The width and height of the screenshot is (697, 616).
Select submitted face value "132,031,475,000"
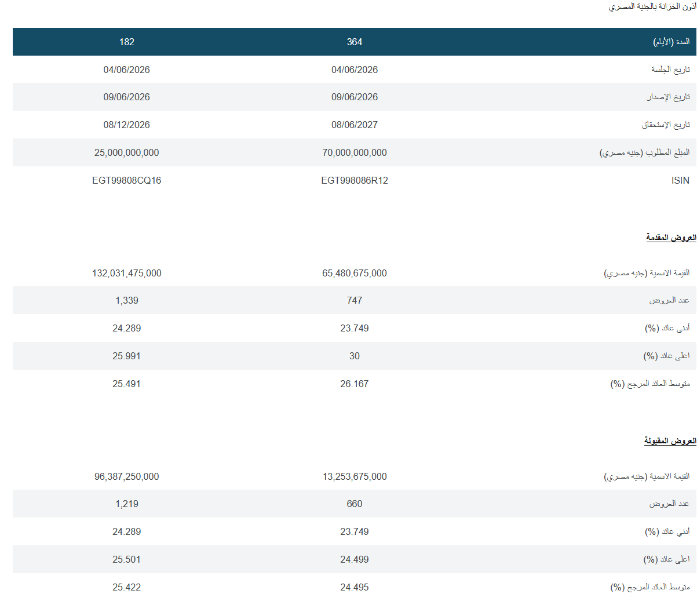[127, 273]
